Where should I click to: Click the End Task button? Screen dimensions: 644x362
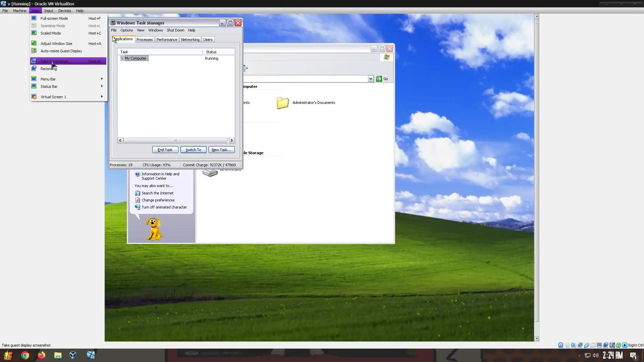165,150
